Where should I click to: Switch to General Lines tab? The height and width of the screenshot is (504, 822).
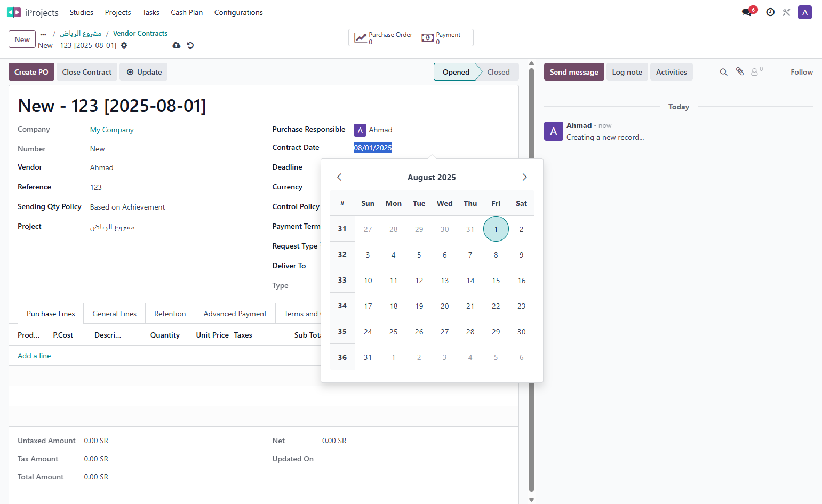[115, 314]
